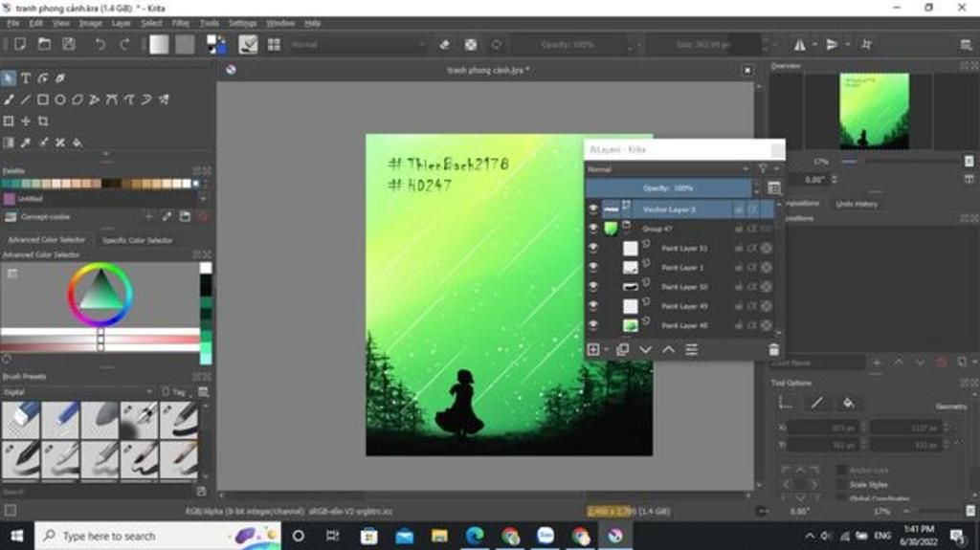Redo the last undone action
Viewport: 980px width, 550px height.
[124, 44]
